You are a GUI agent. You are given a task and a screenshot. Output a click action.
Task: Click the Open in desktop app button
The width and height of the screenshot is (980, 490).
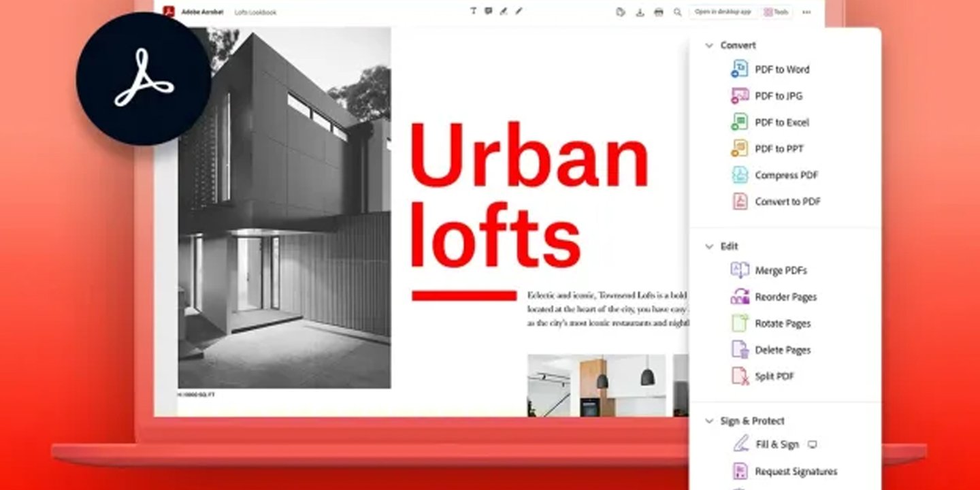click(x=723, y=12)
